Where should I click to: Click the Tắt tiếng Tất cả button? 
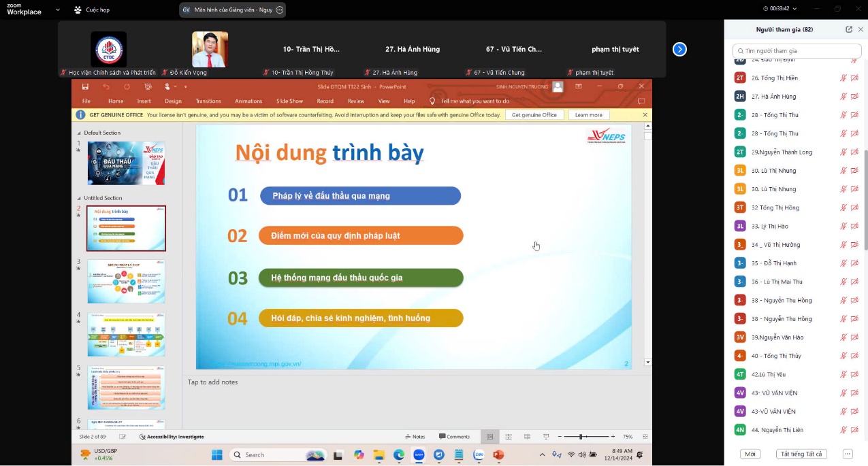[x=801, y=454]
